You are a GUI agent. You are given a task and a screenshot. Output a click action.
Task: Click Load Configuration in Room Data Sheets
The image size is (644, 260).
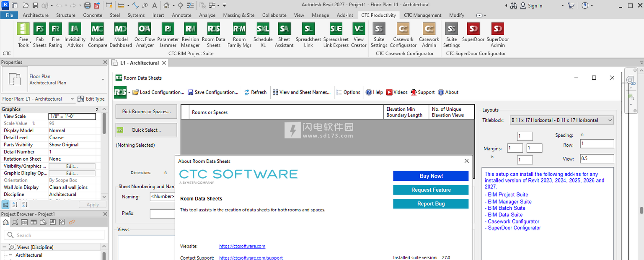pos(158,92)
